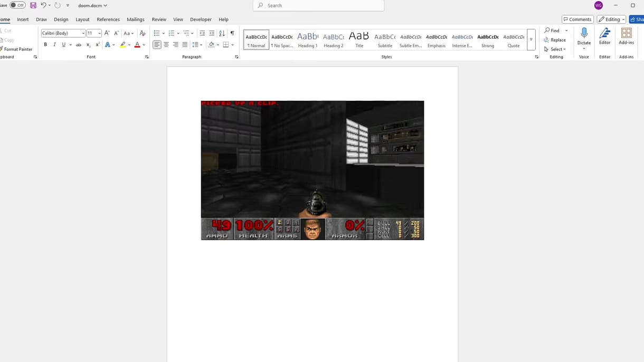The height and width of the screenshot is (362, 644).
Task: Toggle Underline formatting
Action: click(x=64, y=45)
